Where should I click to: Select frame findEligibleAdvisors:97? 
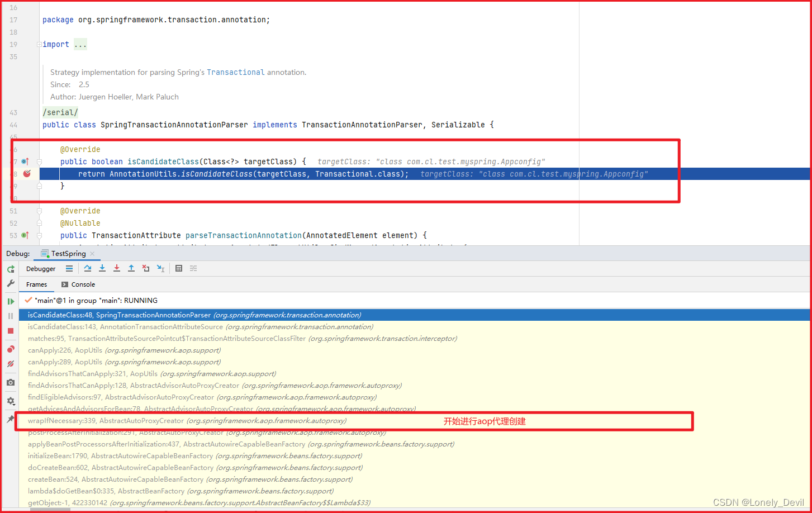pyautogui.click(x=414, y=397)
